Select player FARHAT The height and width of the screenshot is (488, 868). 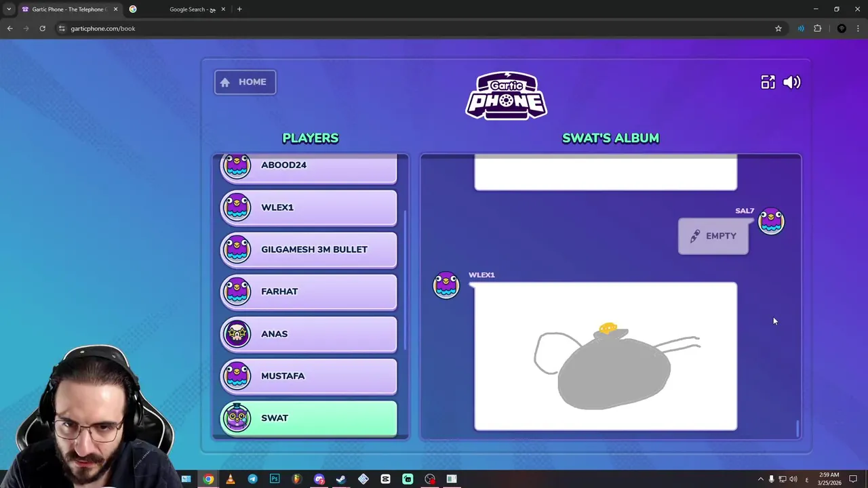(x=309, y=291)
